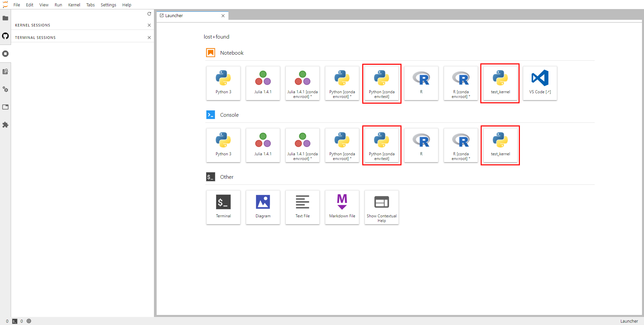644x325 pixels.
Task: Open VS Code launcher card
Action: click(540, 83)
